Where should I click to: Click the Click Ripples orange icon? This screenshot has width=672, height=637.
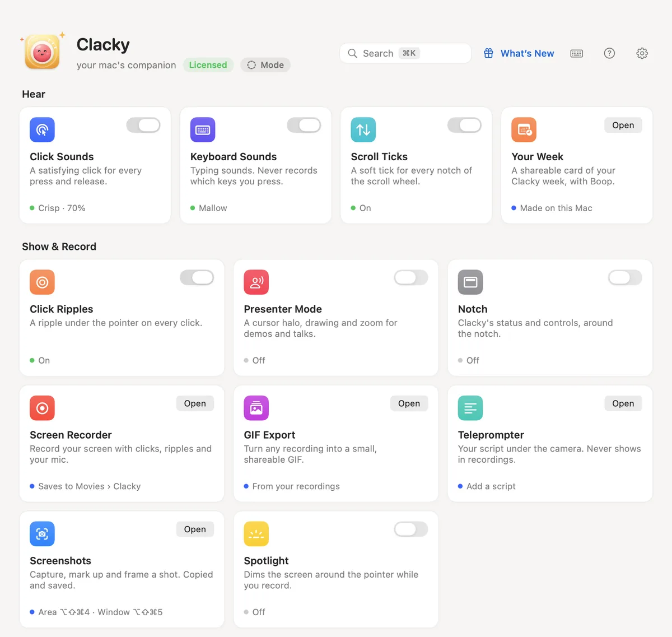(42, 282)
